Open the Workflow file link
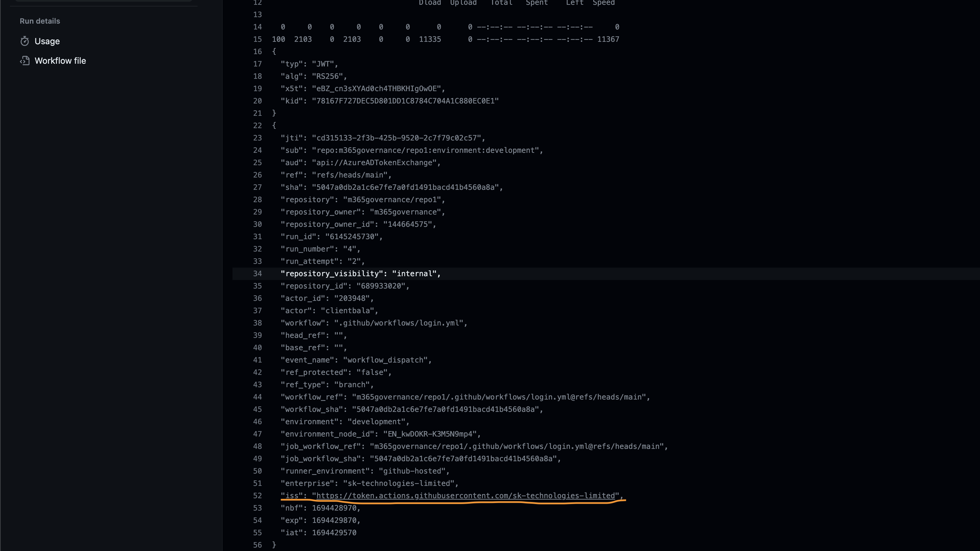Screen dimensions: 980x551 [60, 61]
